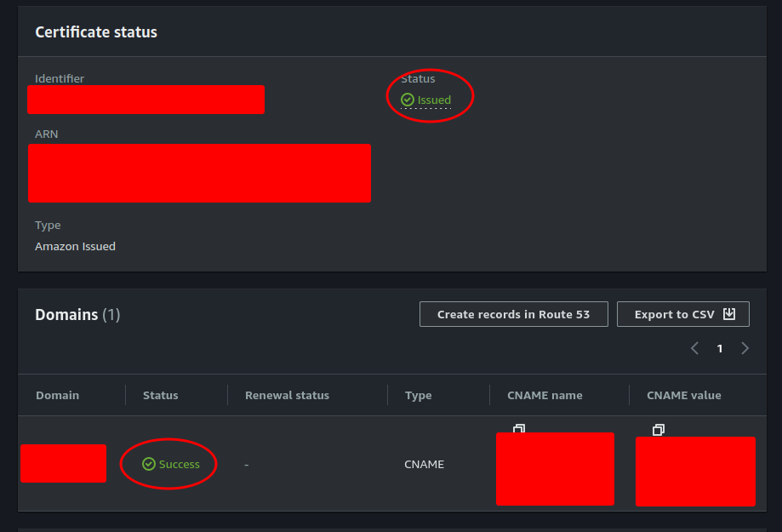
Task: Click the Renewal status column header
Action: point(287,395)
